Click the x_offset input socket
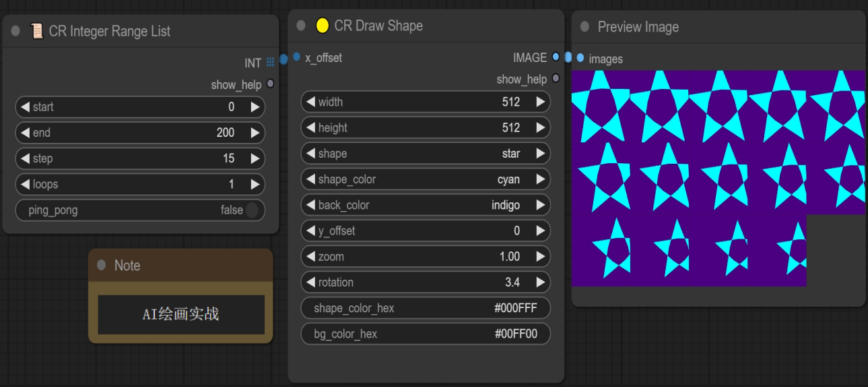The height and width of the screenshot is (387, 868). pyautogui.click(x=296, y=57)
